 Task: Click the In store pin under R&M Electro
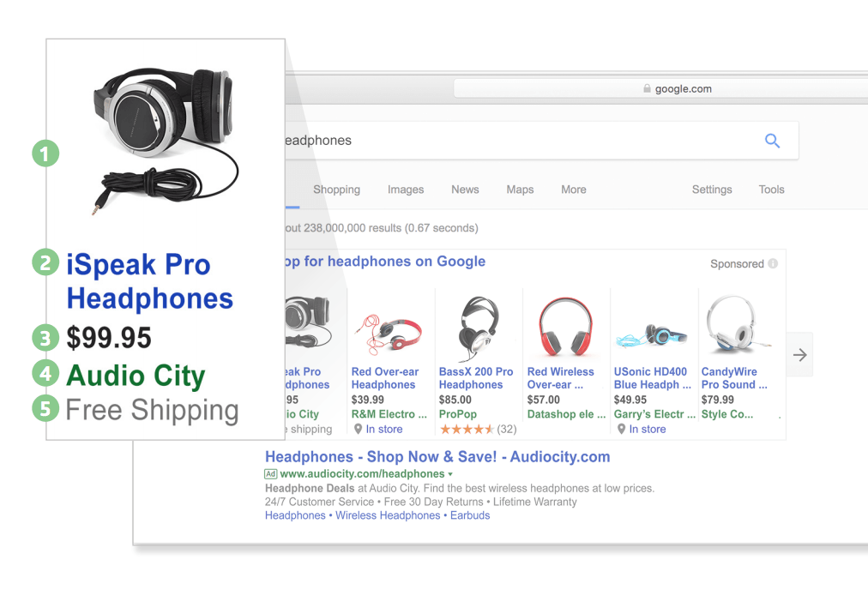click(358, 430)
